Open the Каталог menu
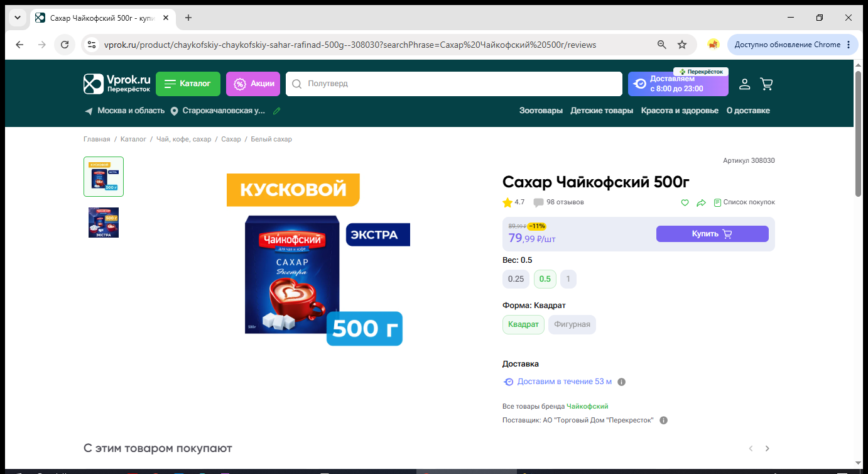868x474 pixels. coord(188,84)
